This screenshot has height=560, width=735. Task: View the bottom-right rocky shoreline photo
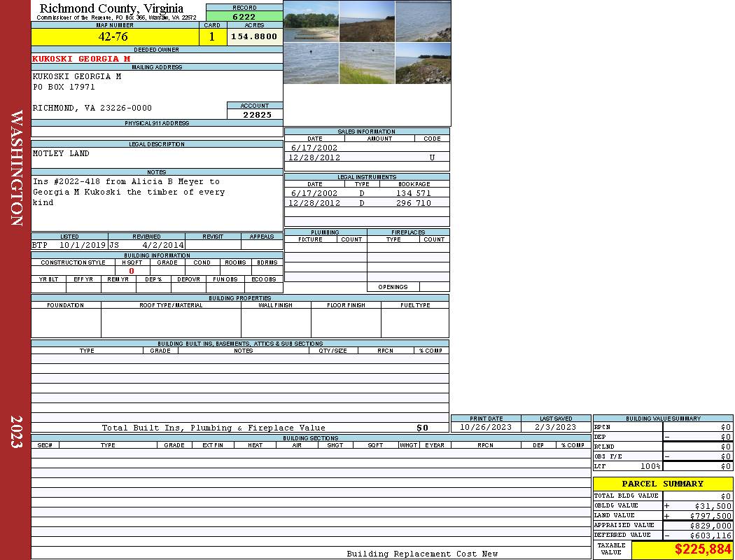coord(423,64)
